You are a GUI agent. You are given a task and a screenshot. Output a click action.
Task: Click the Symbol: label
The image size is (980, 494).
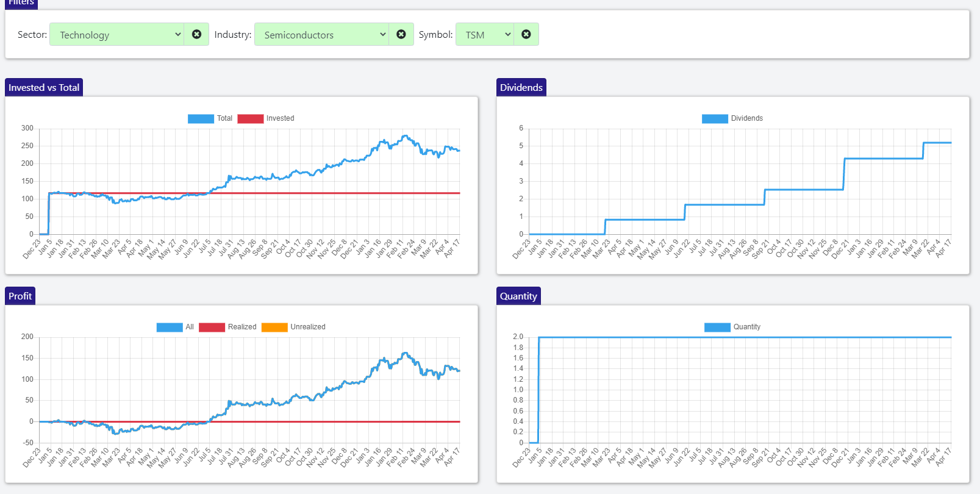coord(435,34)
